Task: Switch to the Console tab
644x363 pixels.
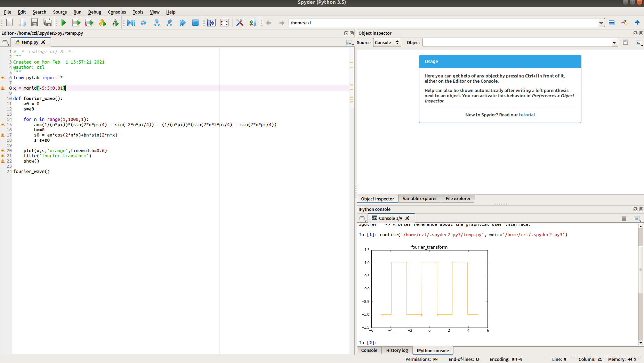Action: tap(369, 350)
